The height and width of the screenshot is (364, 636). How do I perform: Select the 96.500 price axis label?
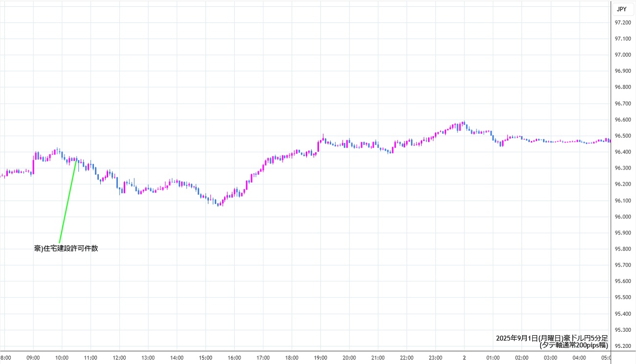pyautogui.click(x=622, y=136)
